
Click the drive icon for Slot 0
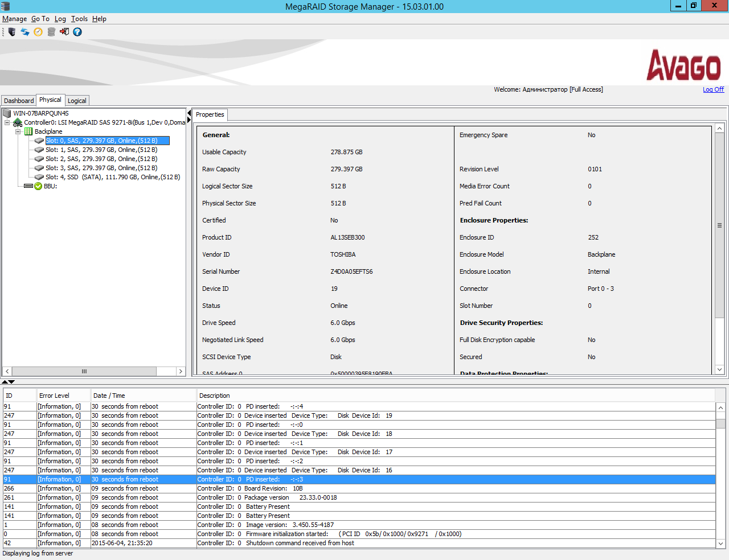[x=39, y=141]
